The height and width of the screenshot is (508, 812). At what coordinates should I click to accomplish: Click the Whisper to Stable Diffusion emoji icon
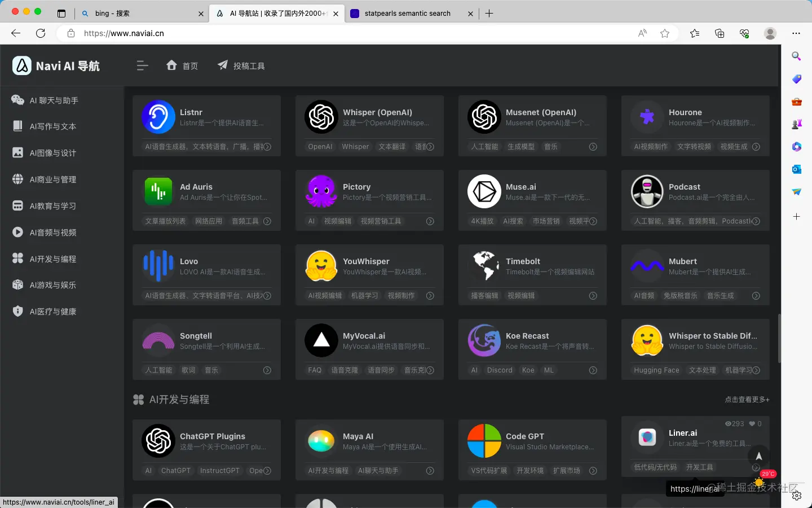coord(647,340)
